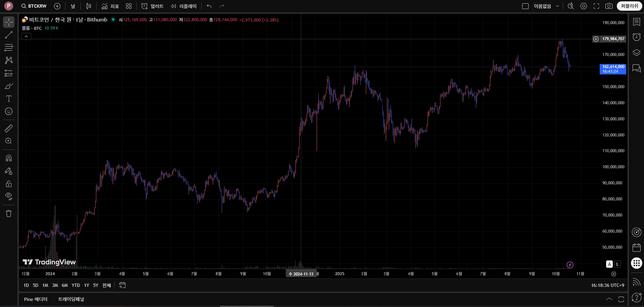Screen dimensions: 644x307
Task: Open the Pine 에디터 tab
Action: [x=36, y=299]
